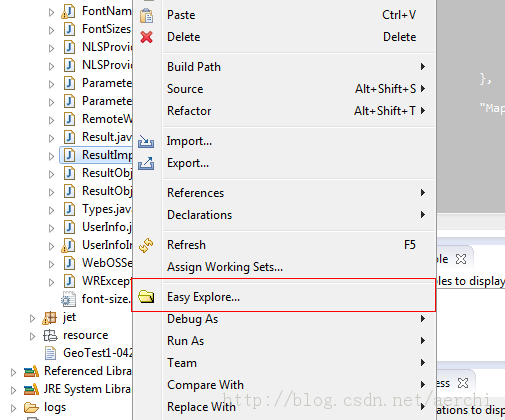Expand the jet package node
This screenshot has width=505, height=420.
click(x=32, y=318)
